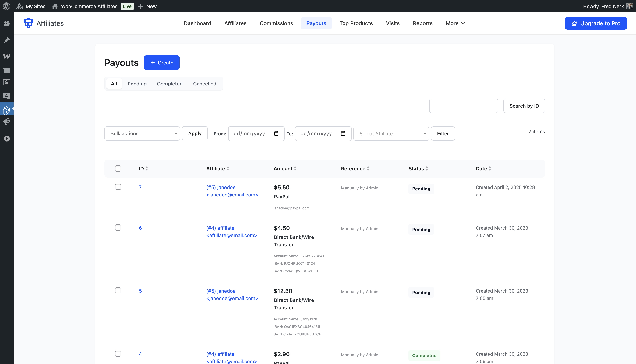Check the box for payout 7
636x364 pixels.
pos(118,187)
